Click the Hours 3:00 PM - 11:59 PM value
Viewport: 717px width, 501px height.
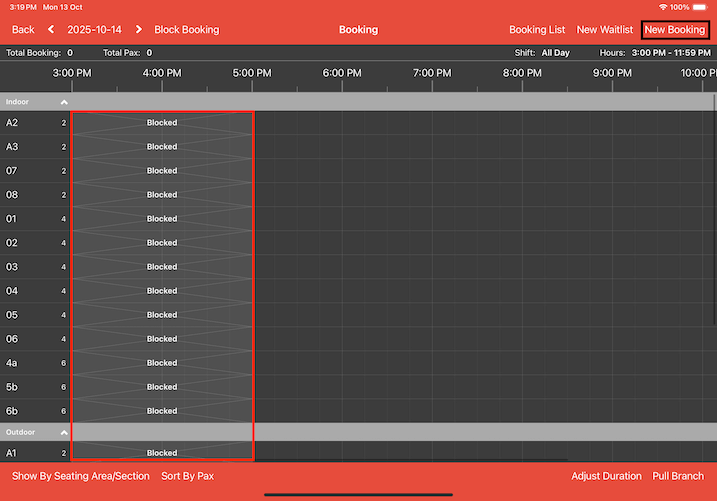(x=671, y=53)
